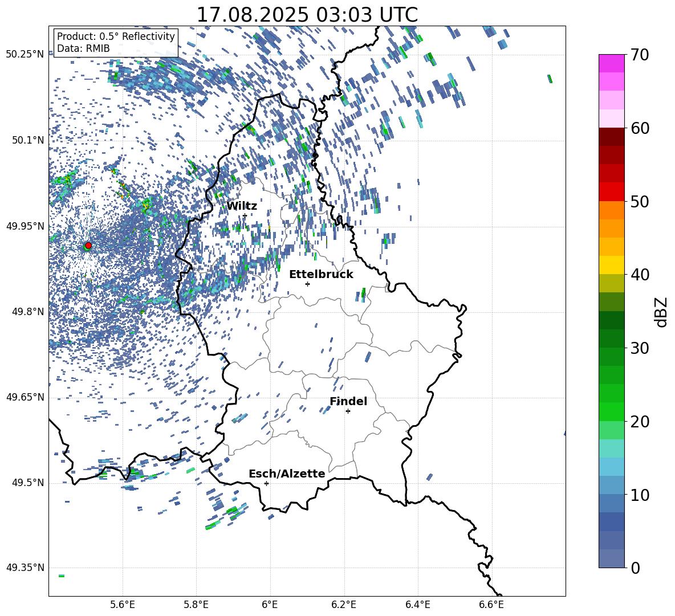The height and width of the screenshot is (616, 675).
Task: Click the Findel station label
Action: coord(348,401)
